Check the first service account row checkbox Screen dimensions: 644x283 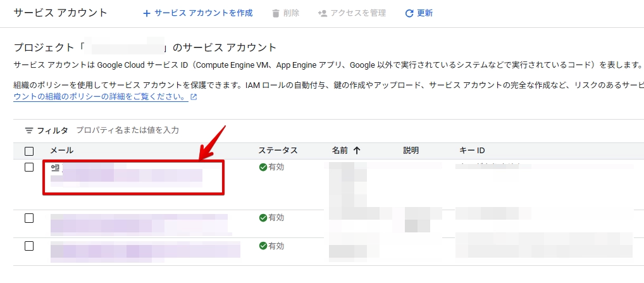pos(29,167)
